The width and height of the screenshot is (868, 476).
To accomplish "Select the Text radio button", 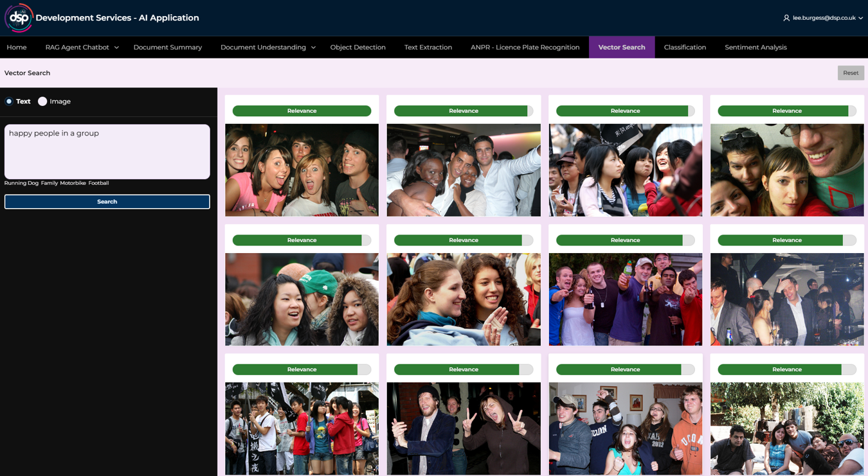I will (x=9, y=101).
